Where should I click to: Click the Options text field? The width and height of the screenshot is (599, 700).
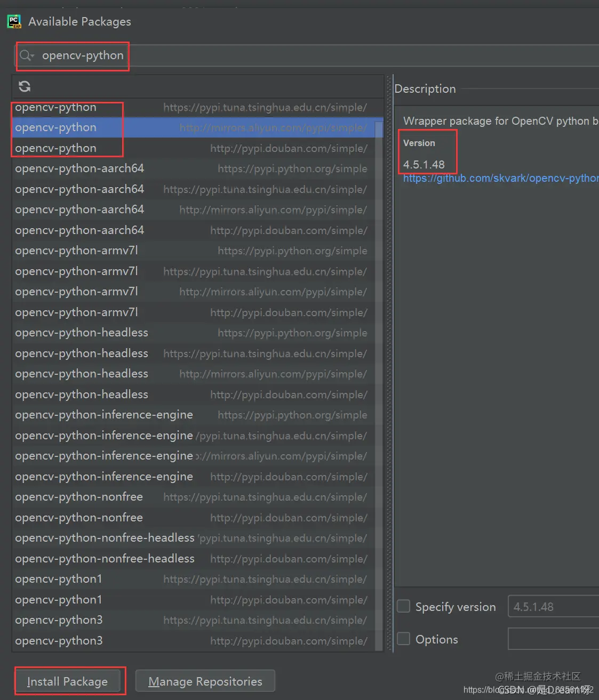click(x=554, y=639)
